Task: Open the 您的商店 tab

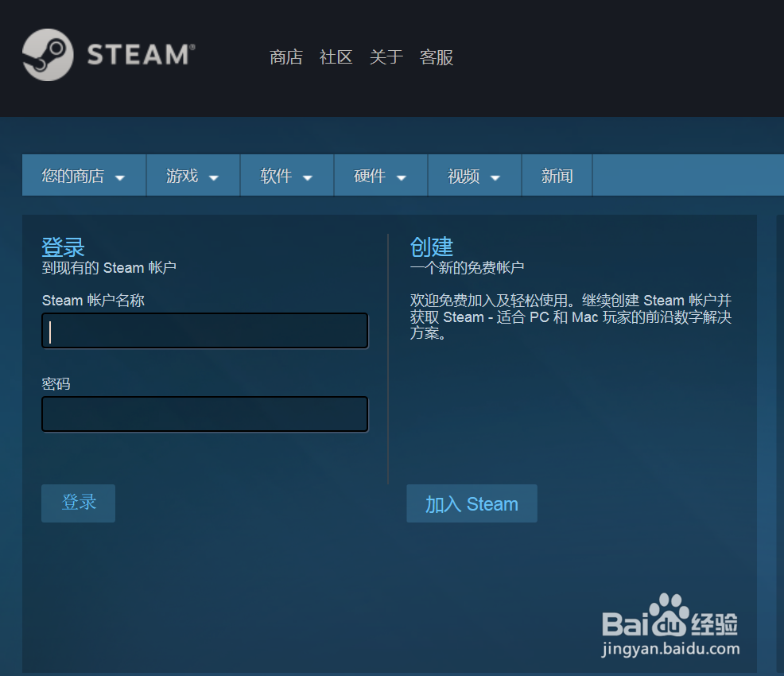Action: [x=84, y=176]
